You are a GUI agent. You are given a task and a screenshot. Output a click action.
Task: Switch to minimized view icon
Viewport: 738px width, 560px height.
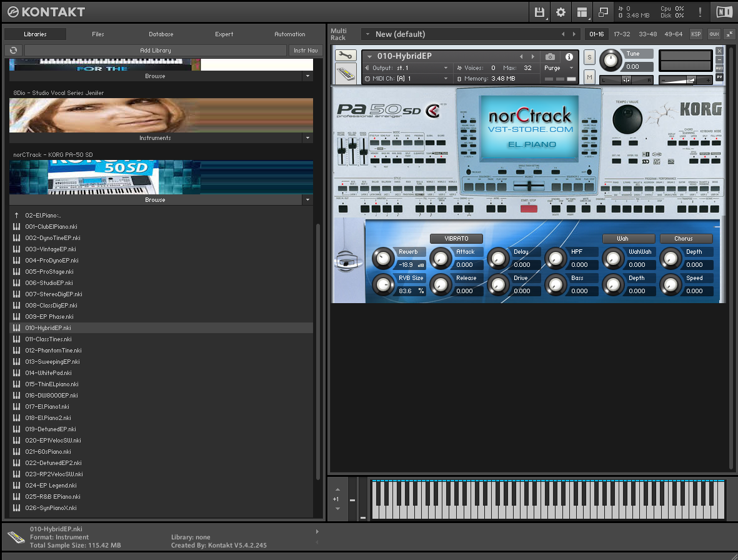(x=604, y=12)
